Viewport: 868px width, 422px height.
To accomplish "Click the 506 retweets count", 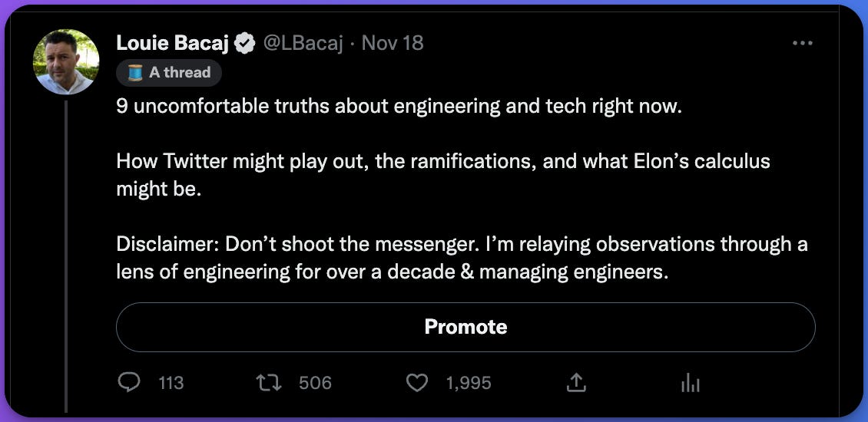I will pyautogui.click(x=315, y=383).
